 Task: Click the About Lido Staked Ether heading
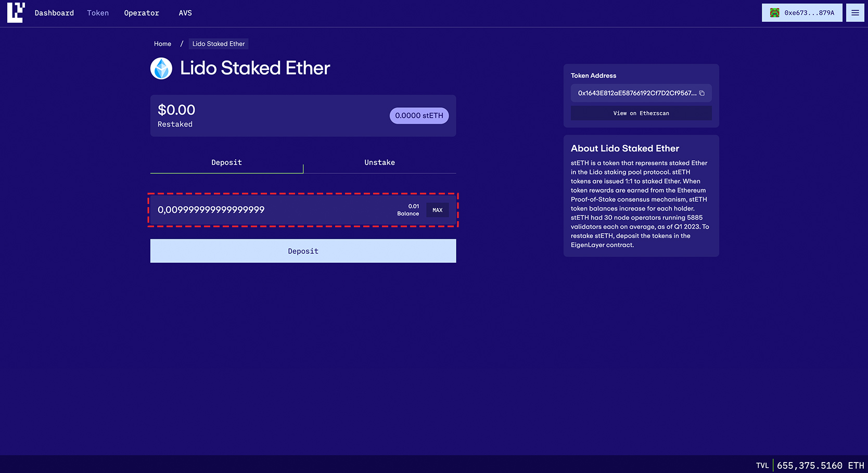click(x=625, y=148)
